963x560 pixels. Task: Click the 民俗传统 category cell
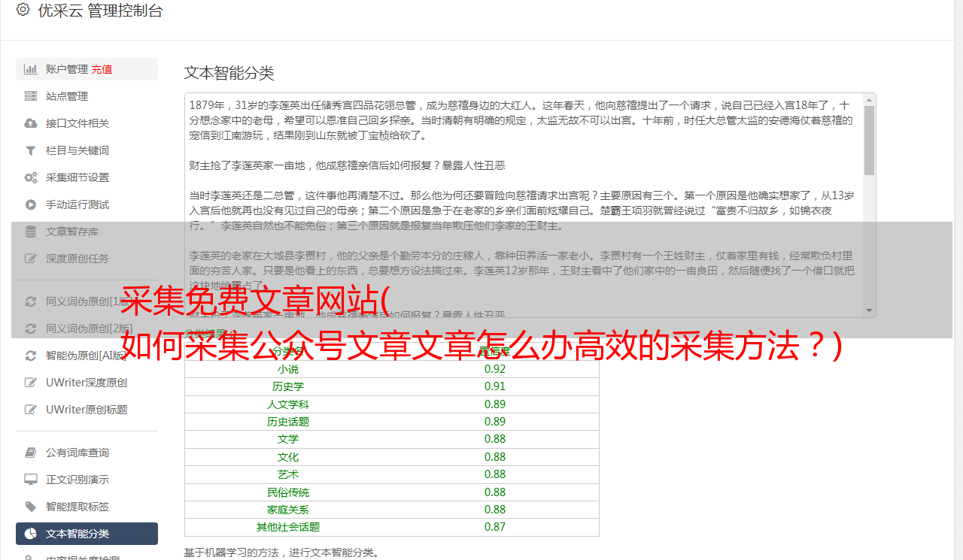[288, 492]
